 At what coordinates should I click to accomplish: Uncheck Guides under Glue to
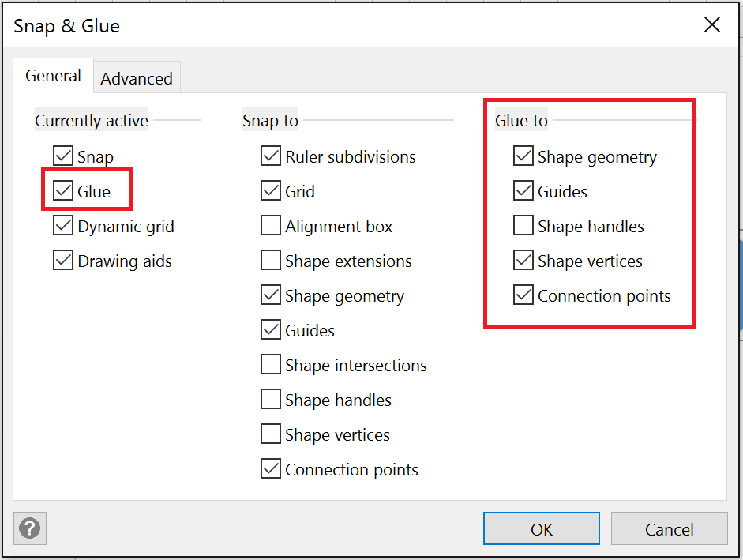click(523, 191)
